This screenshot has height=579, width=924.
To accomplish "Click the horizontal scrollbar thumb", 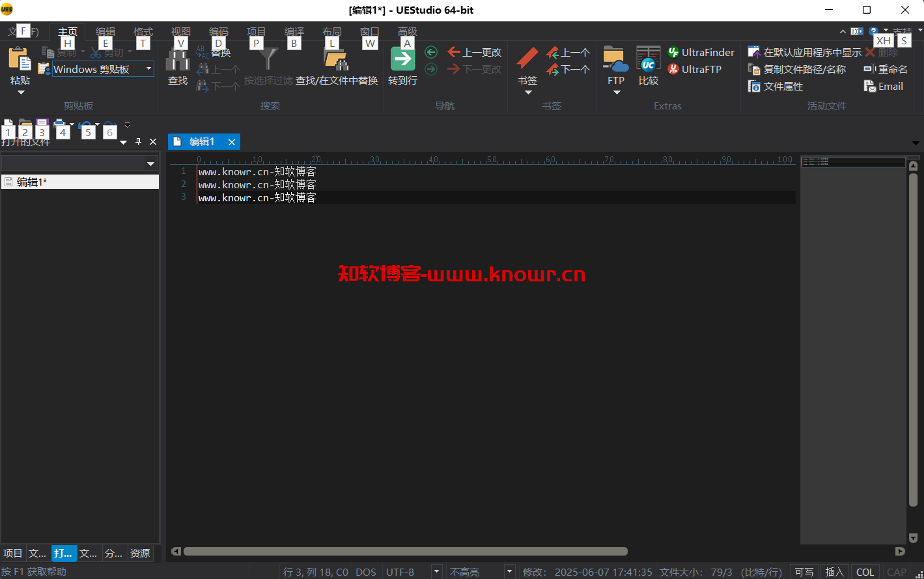I will point(405,551).
